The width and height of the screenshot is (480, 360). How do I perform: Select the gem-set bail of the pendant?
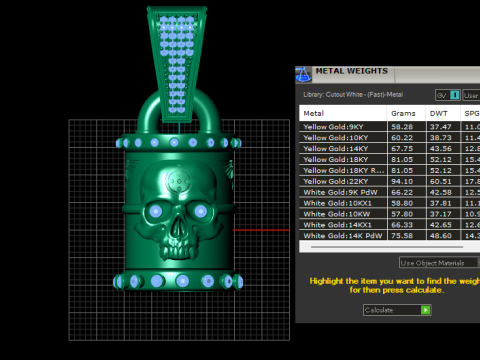coord(177,63)
